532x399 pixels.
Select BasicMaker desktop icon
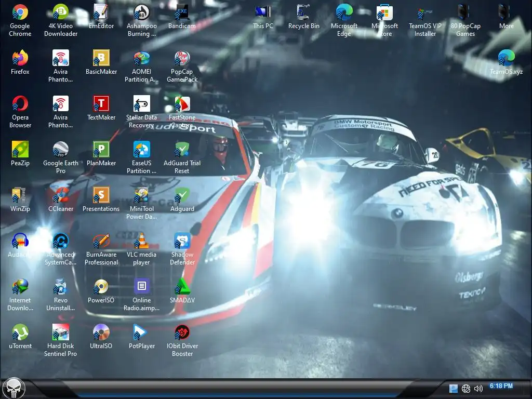pyautogui.click(x=101, y=58)
